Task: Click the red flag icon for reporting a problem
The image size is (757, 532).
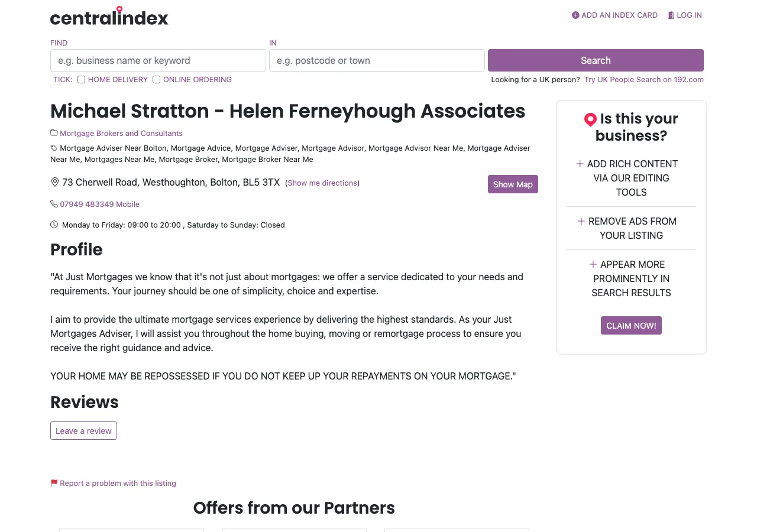Action: click(x=54, y=482)
